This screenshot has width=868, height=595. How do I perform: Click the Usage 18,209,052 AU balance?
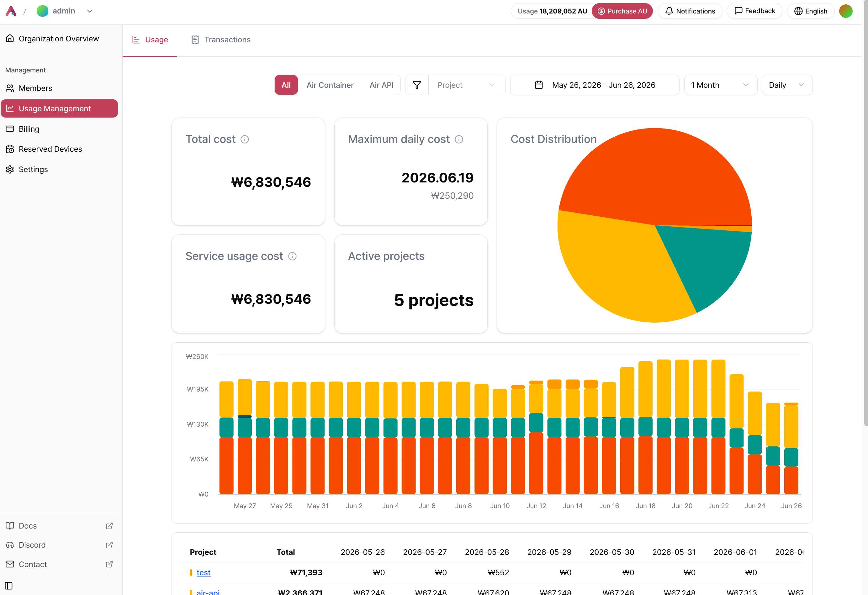(552, 11)
